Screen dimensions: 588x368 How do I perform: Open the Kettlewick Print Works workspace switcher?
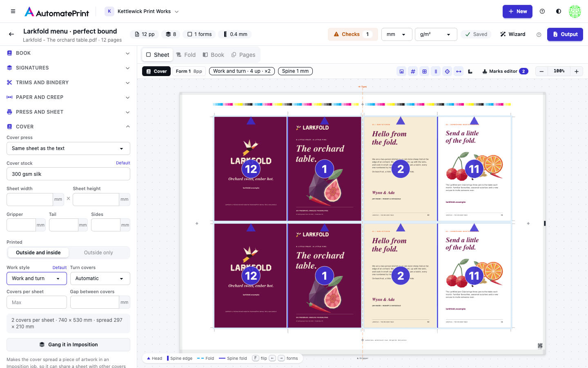click(142, 11)
